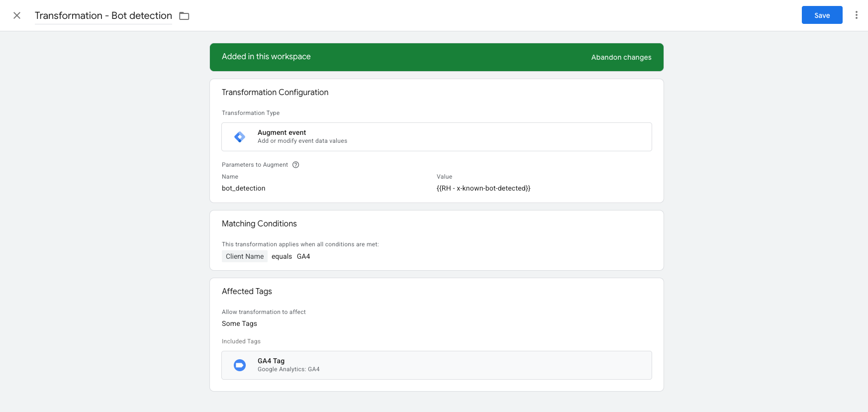Open the Matching Conditions section heading

[259, 224]
